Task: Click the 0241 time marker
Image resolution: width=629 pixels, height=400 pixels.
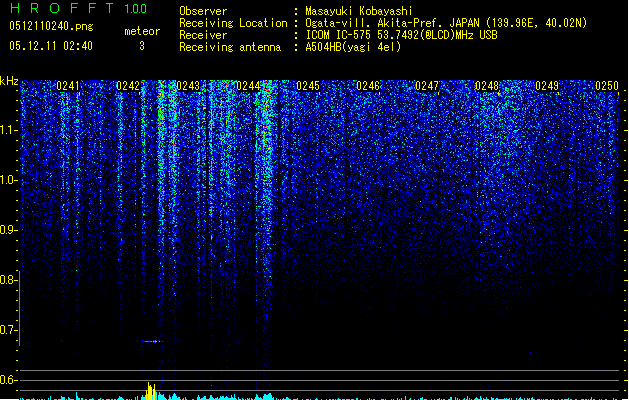Action: pos(68,86)
